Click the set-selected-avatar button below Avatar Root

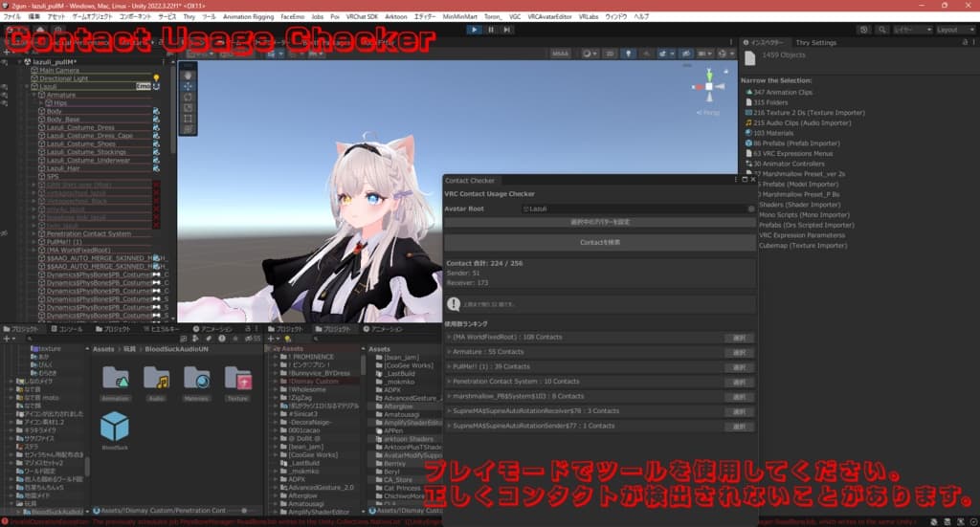tap(599, 222)
